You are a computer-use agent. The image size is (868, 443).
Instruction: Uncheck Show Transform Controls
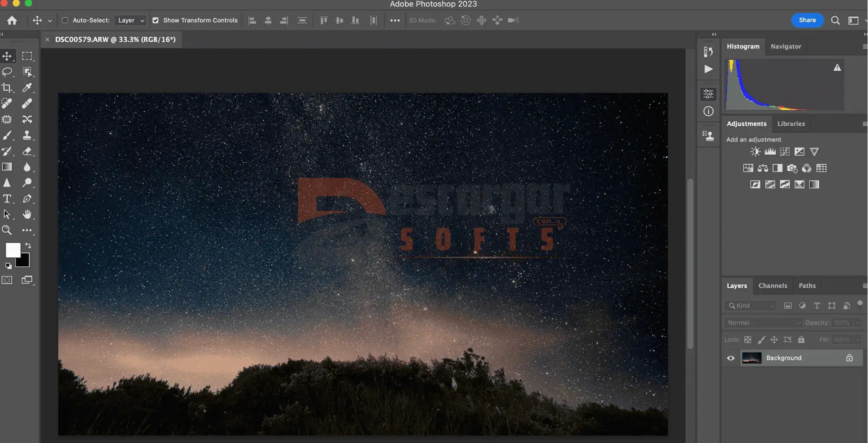[156, 20]
